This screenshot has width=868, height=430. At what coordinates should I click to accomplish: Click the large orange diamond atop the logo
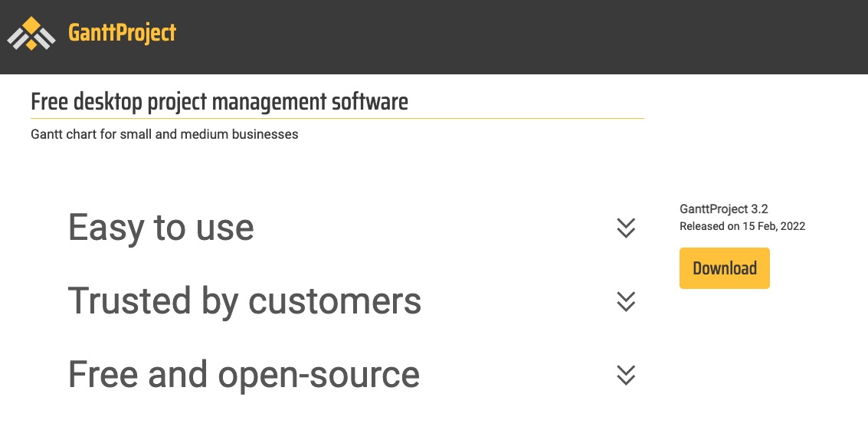pos(31,25)
